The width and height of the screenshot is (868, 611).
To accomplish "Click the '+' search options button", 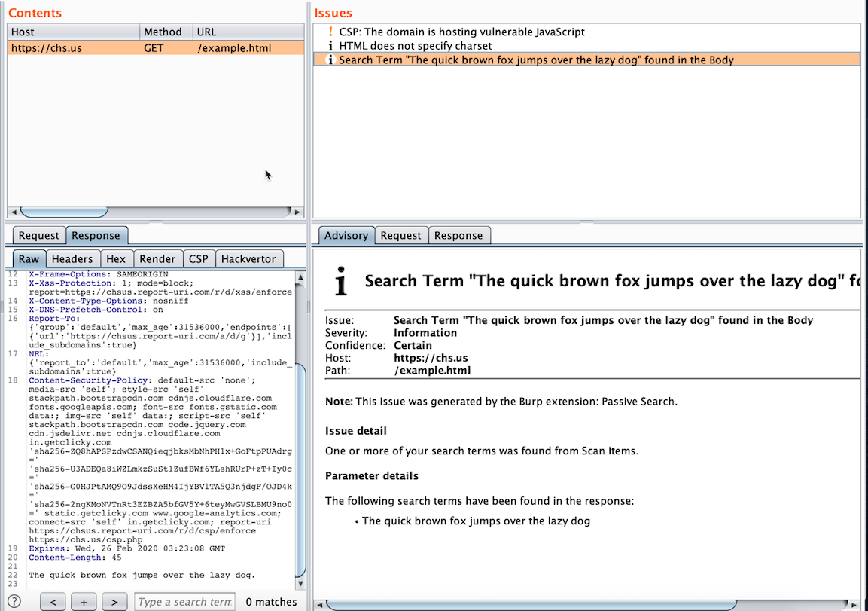I will pos(84,602).
